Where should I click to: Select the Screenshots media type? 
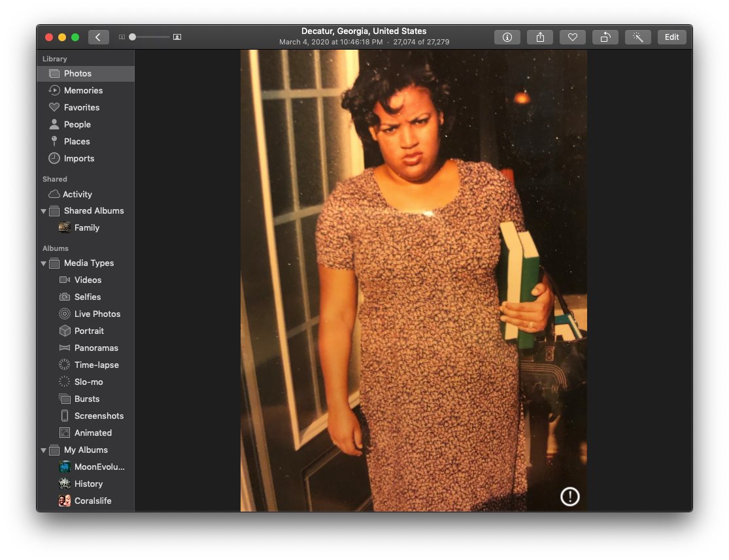coord(99,416)
